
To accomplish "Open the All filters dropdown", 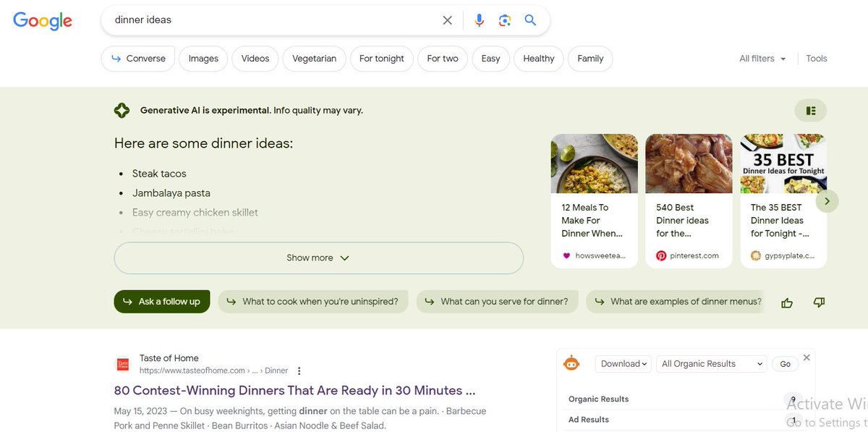I will coord(762,59).
